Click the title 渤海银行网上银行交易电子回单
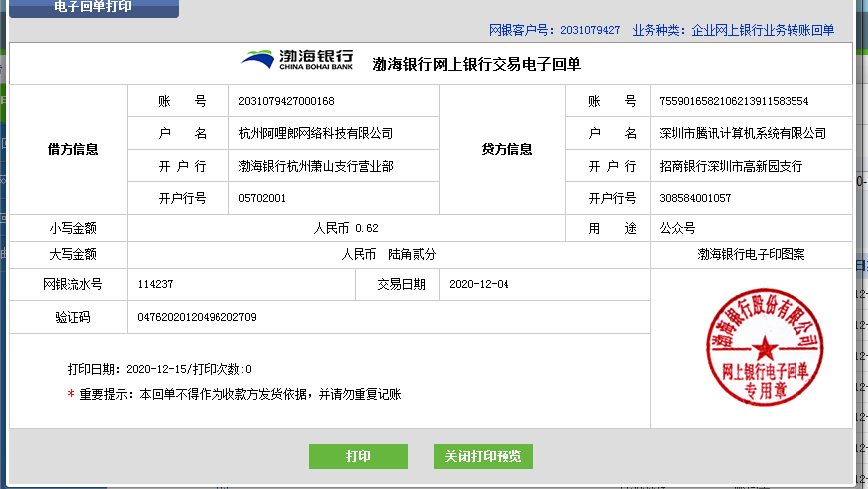 pyautogui.click(x=477, y=64)
